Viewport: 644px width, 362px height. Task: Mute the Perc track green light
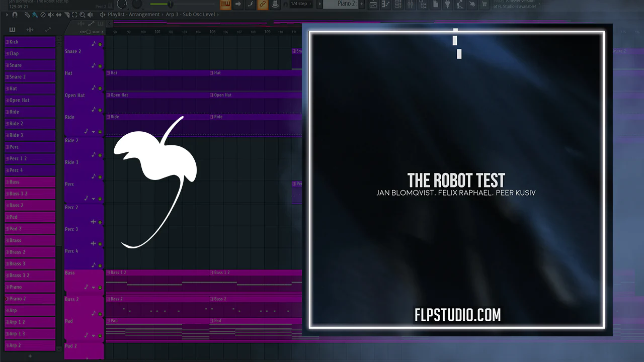100,199
